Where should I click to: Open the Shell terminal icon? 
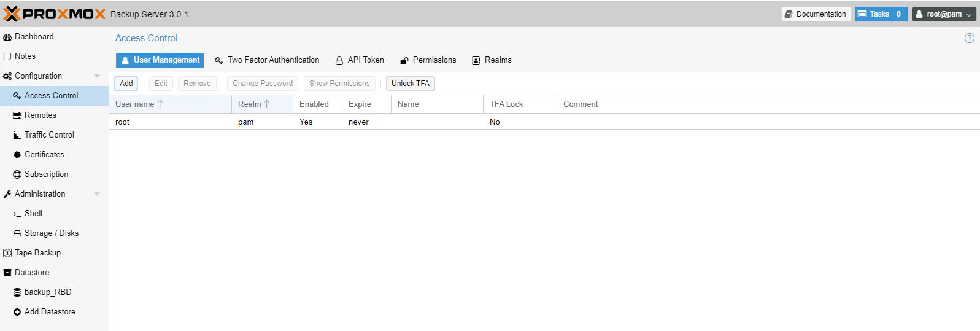pos(17,214)
